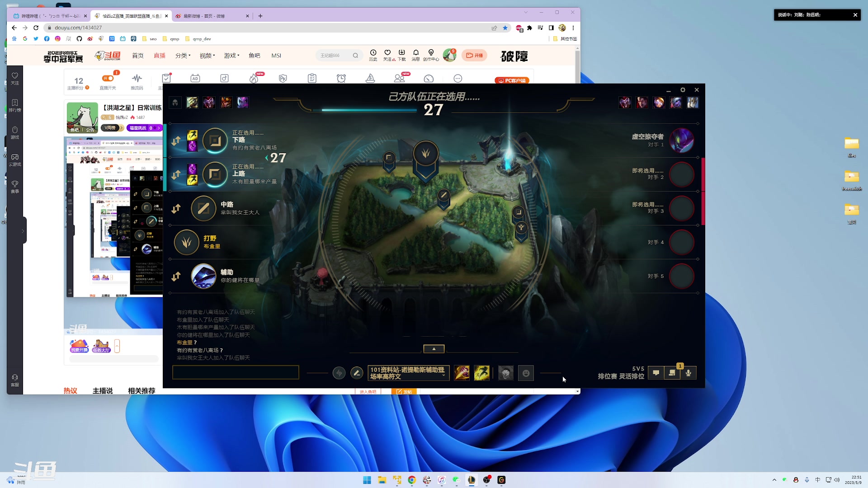Open the quick rune recommendation icon
Viewport: 868px width, 488px height.
339,373
